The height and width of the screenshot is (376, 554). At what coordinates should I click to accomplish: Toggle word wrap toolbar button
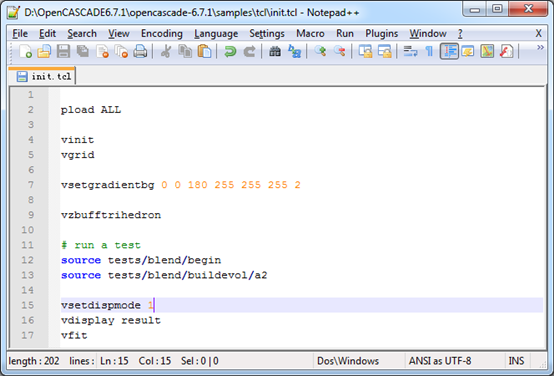point(410,51)
